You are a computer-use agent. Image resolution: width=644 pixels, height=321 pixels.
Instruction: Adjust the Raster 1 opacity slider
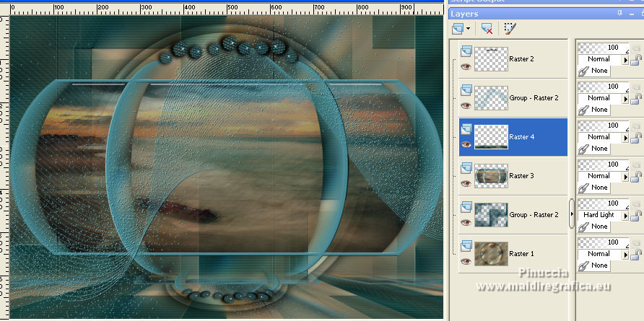coord(604,243)
